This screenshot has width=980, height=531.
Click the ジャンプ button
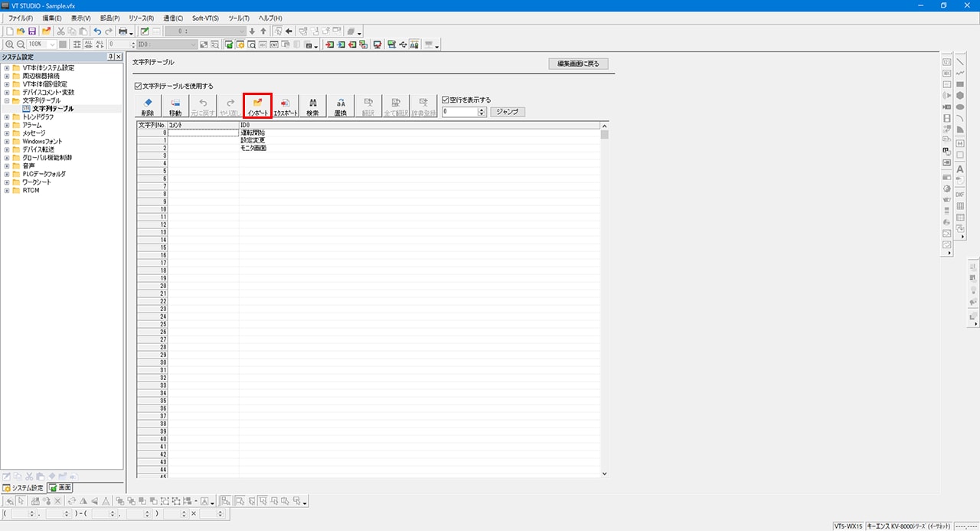507,112
